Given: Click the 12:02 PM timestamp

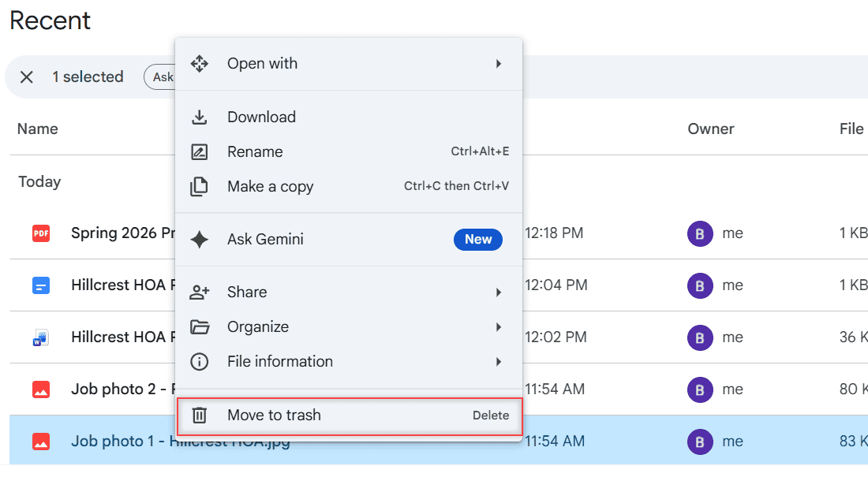Looking at the screenshot, I should (556, 337).
